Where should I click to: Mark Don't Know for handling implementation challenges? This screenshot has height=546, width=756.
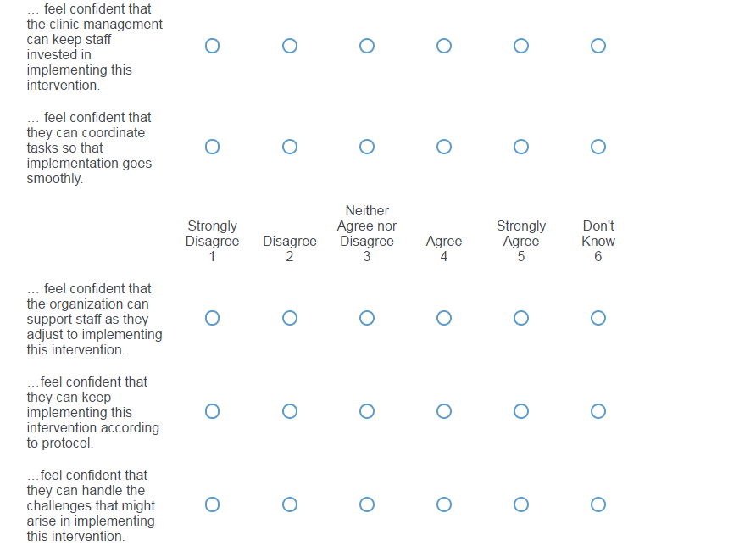(598, 504)
